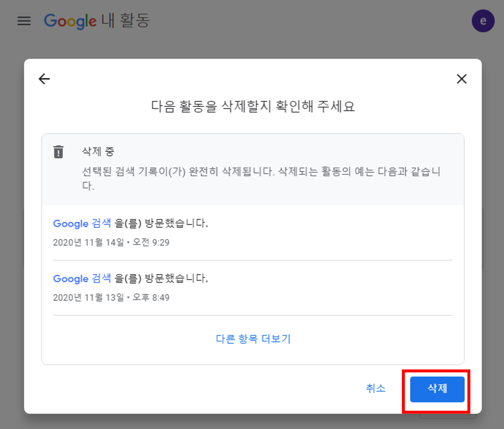Click the Google My Activity logo
The height and width of the screenshot is (429, 504).
[97, 21]
